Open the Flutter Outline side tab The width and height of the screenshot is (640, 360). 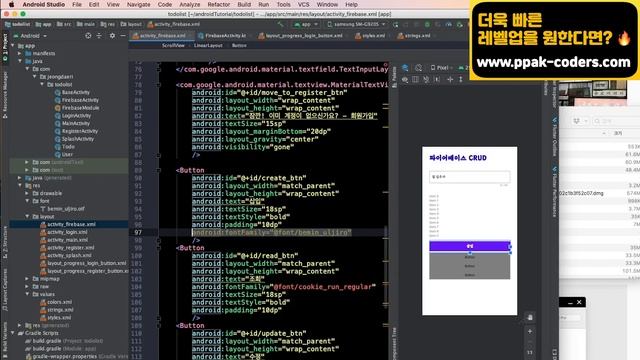point(554,137)
